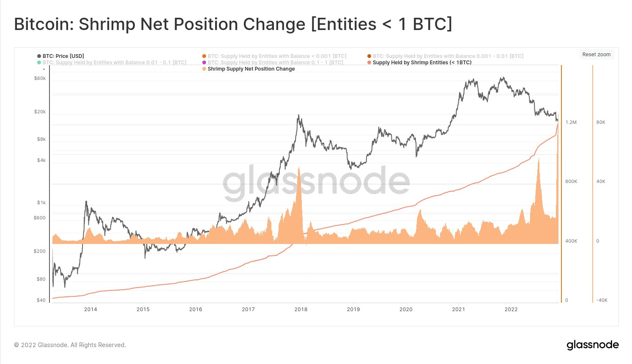Click the dark orange Balance 0.001 - 0.01 dot
Screen dimensions: 632x364
tap(369, 56)
